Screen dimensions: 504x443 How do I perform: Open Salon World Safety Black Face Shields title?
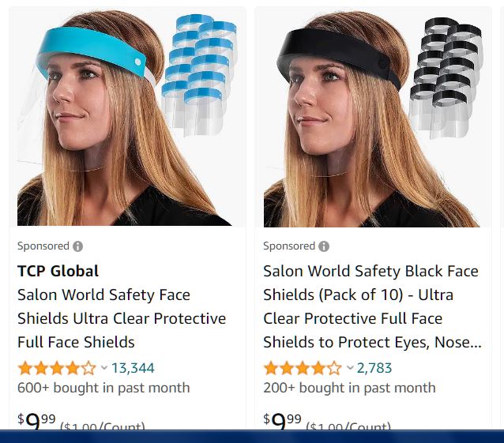point(372,306)
